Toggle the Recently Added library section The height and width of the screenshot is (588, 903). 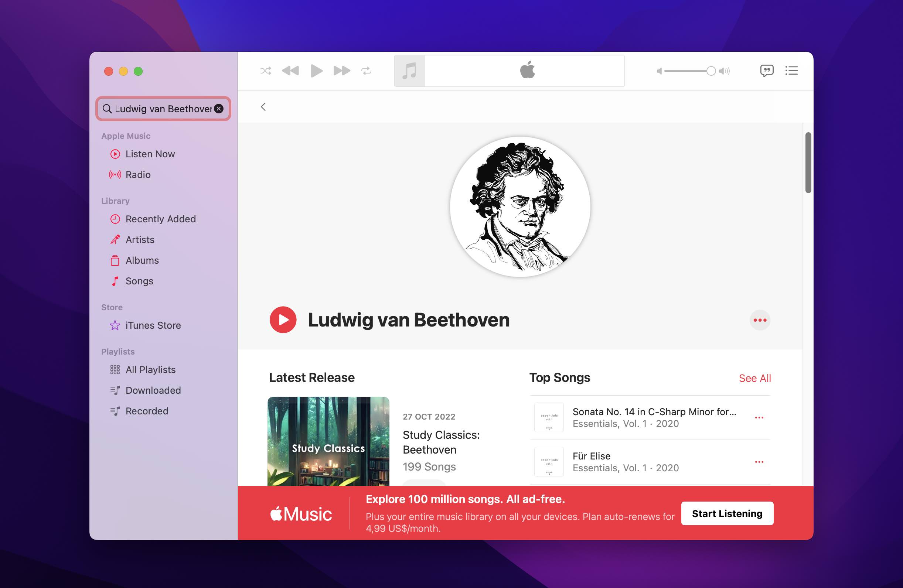pyautogui.click(x=161, y=218)
